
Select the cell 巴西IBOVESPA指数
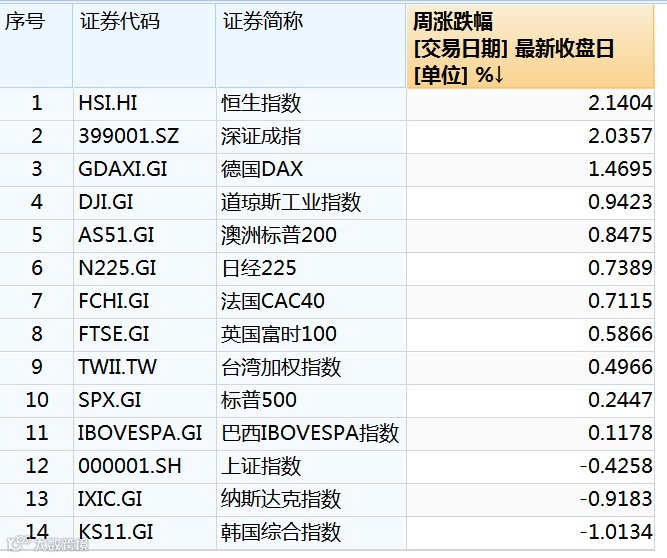(x=310, y=433)
